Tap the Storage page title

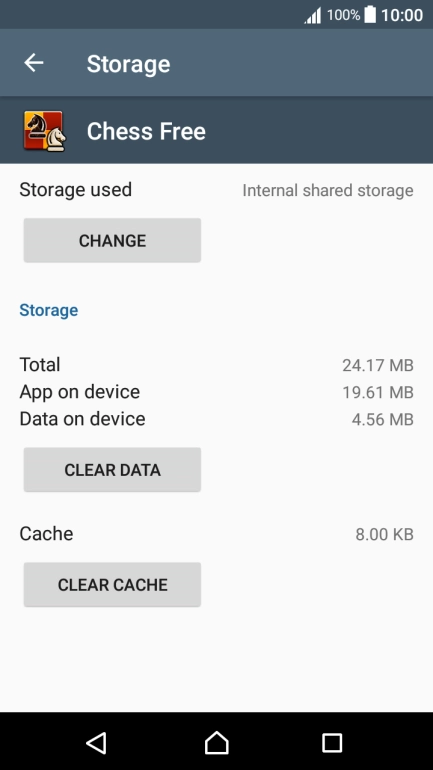coord(129,64)
